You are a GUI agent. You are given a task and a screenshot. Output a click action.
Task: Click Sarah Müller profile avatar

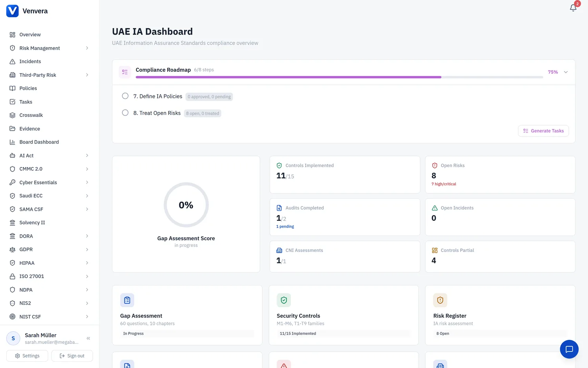(x=13, y=338)
